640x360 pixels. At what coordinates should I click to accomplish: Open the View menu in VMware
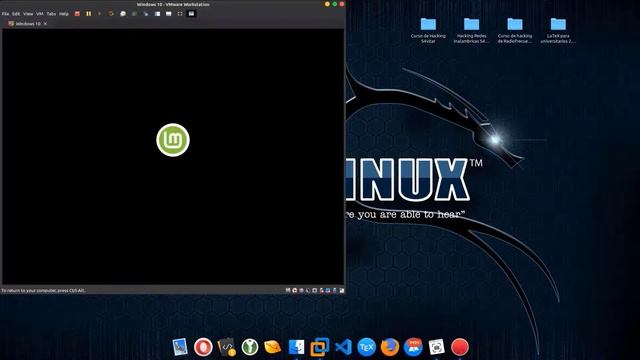(28, 14)
